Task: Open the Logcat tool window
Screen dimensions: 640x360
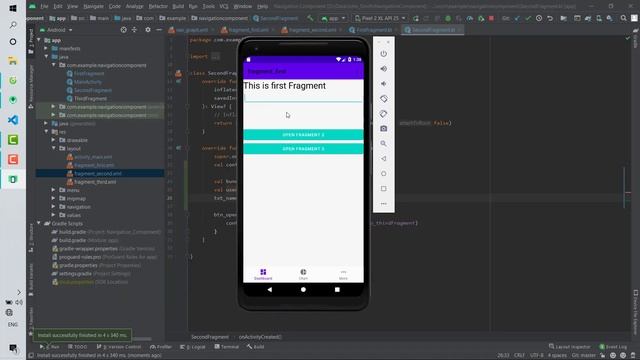Action: point(193,347)
